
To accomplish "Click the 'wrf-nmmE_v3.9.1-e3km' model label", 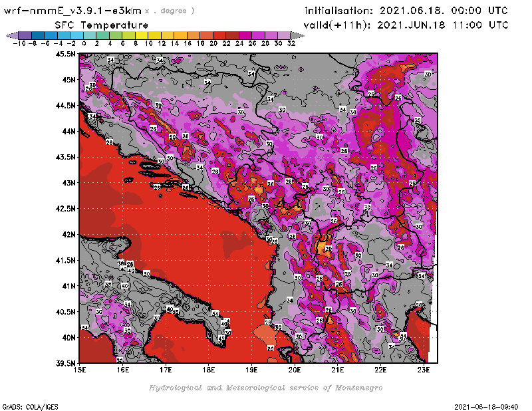I will coord(72,11).
